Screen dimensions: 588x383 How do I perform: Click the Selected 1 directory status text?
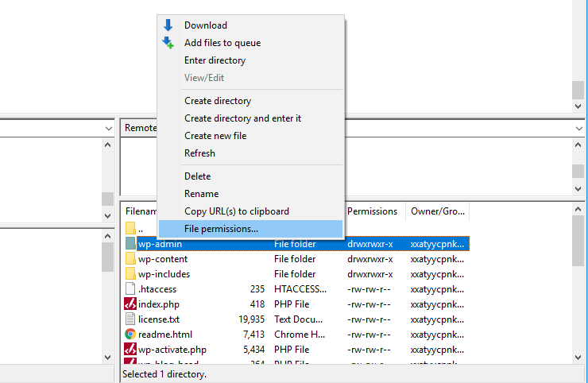pos(164,374)
